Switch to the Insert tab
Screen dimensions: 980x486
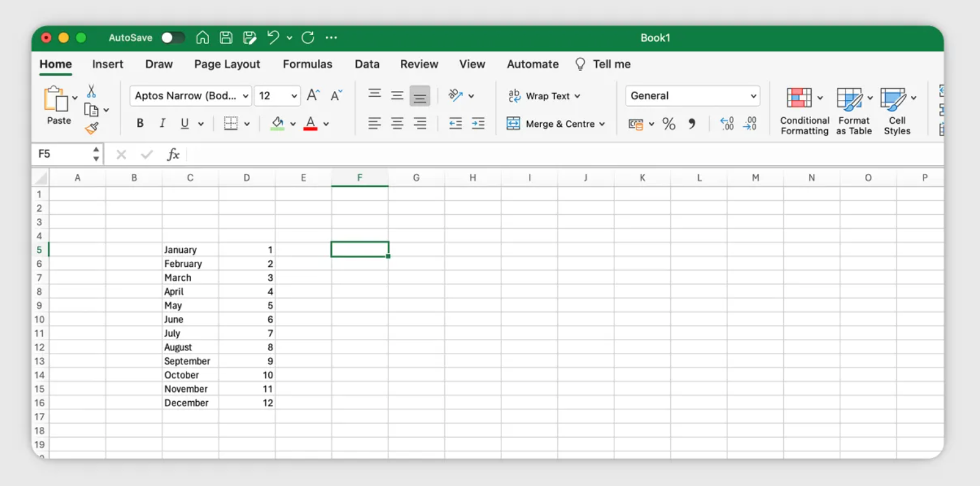click(x=107, y=64)
